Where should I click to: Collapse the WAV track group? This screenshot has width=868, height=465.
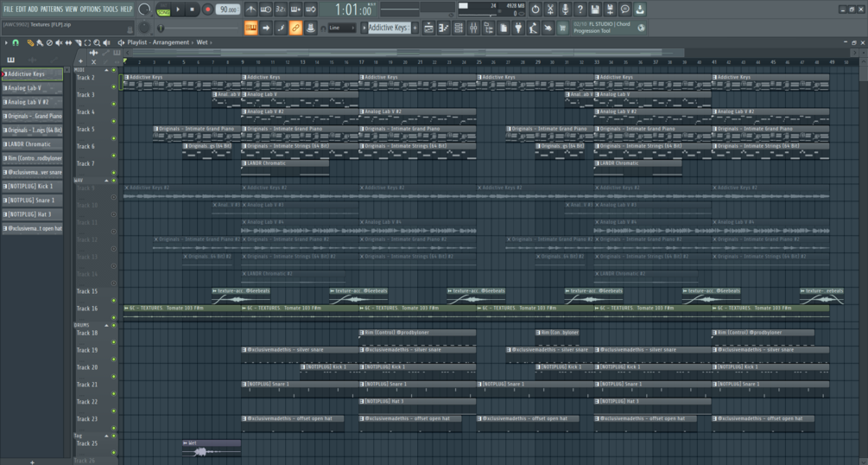tap(107, 181)
